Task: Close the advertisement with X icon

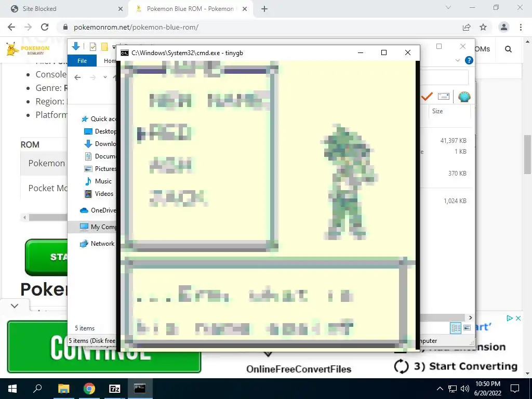Action: pyautogui.click(x=518, y=318)
